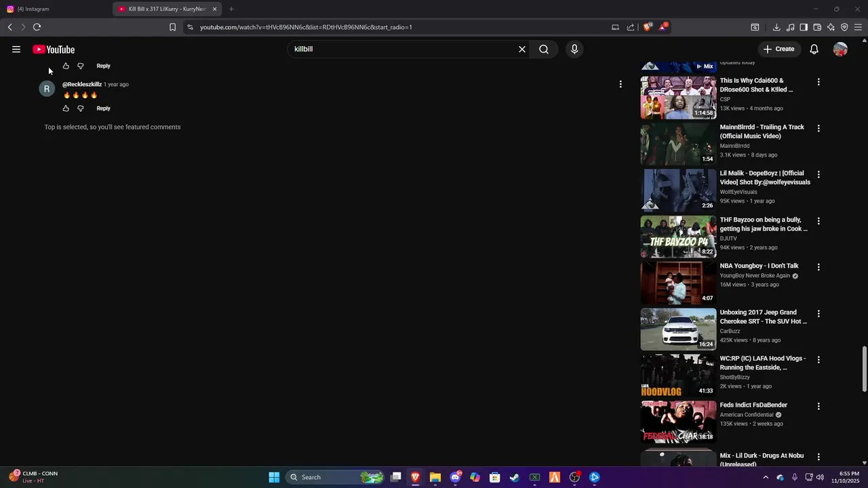Go back to previous page
The width and height of the screenshot is (868, 488).
tap(9, 27)
